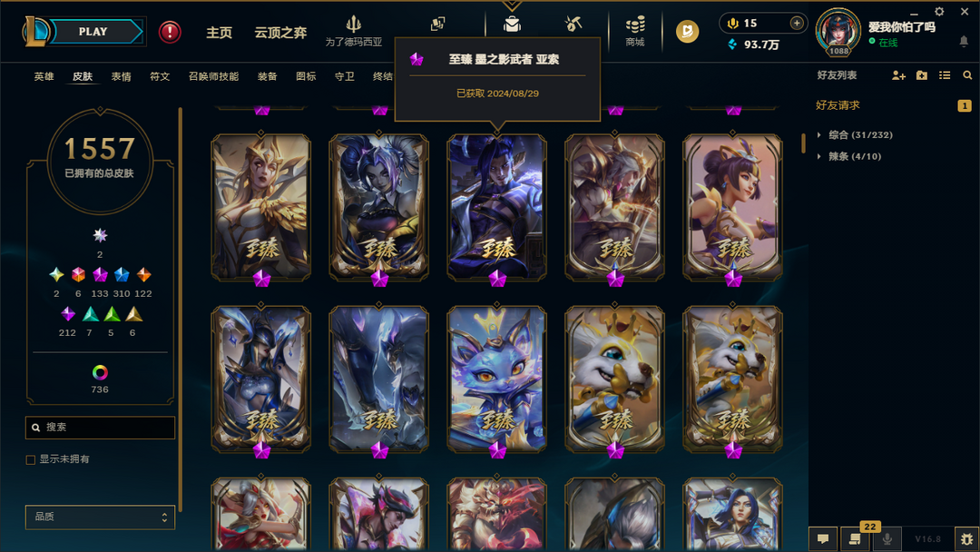Click the add friend icon

[x=898, y=75]
